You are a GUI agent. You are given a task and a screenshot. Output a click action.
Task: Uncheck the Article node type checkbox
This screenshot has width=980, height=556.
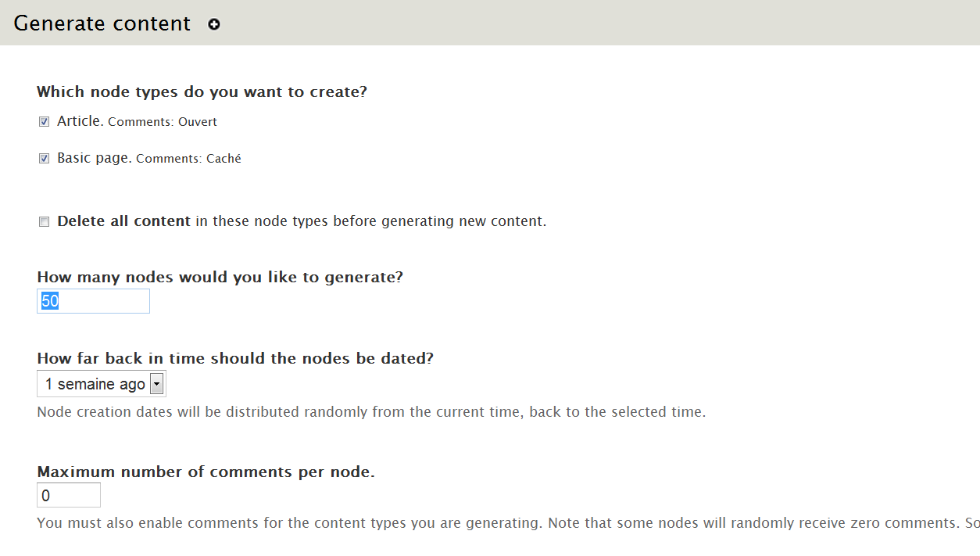pos(45,122)
